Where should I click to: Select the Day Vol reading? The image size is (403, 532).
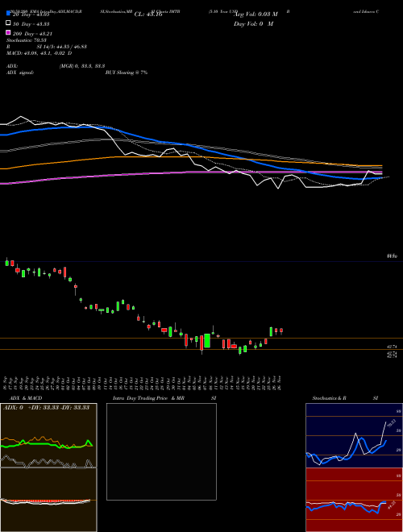click(x=253, y=23)
